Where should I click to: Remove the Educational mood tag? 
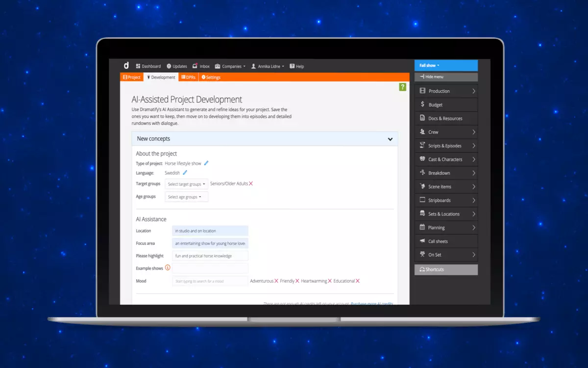358,281
